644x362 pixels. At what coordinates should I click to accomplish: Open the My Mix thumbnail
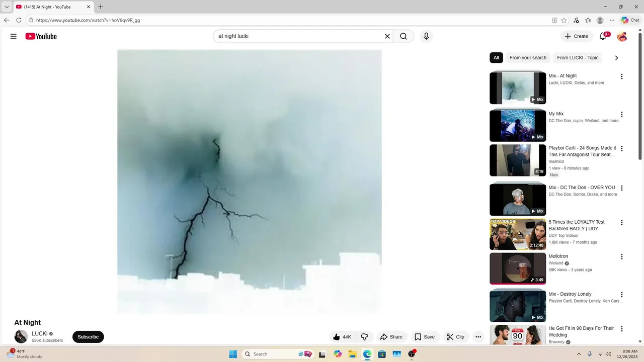coord(518,126)
